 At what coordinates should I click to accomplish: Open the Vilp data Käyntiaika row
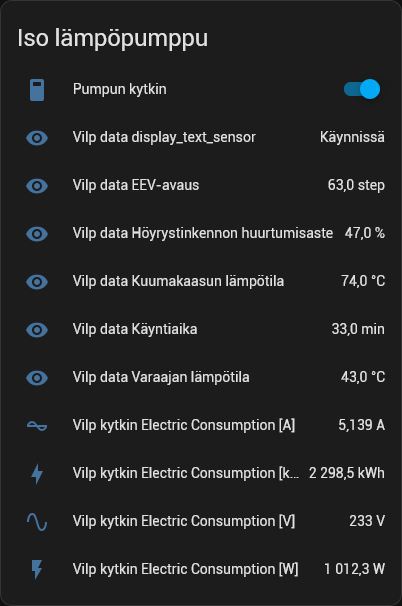201,329
